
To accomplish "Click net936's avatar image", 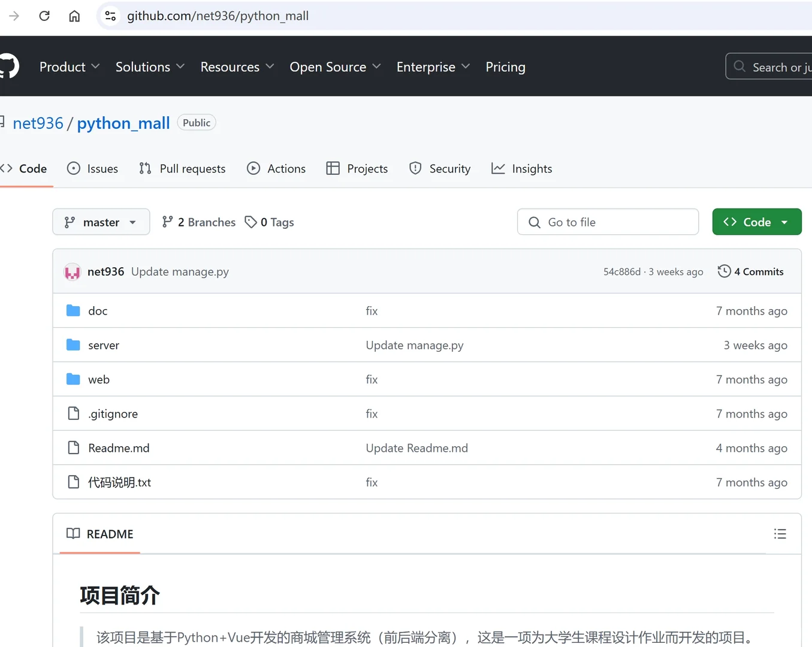I will pos(72,271).
